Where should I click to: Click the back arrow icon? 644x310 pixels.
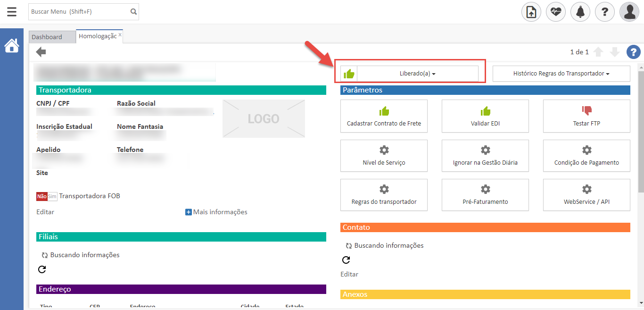(41, 52)
